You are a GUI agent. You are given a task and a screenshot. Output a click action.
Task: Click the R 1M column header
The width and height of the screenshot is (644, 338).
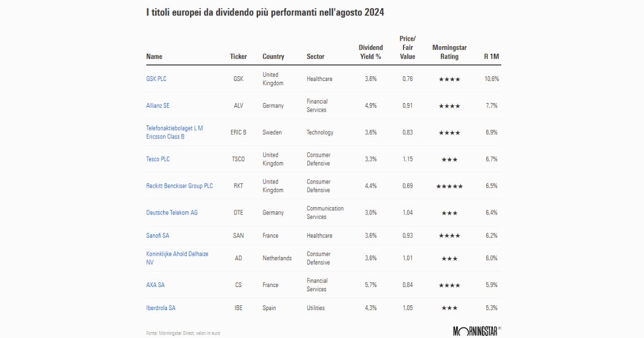point(491,56)
